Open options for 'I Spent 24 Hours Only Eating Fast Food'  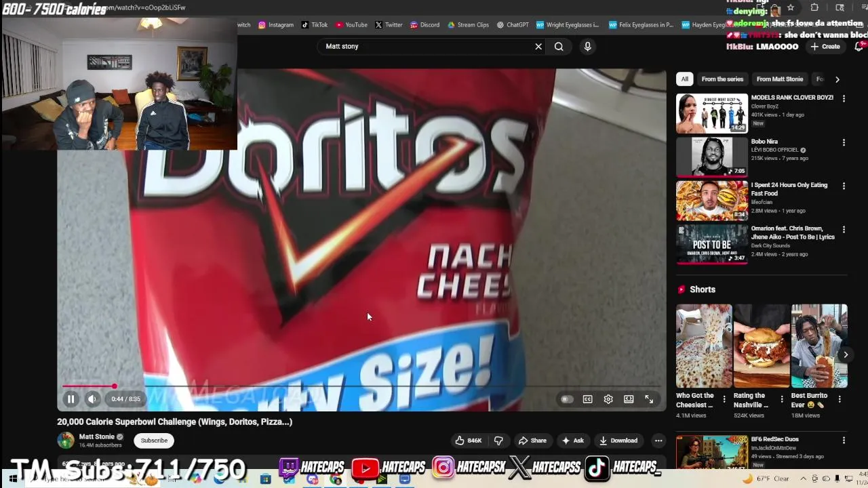(844, 186)
